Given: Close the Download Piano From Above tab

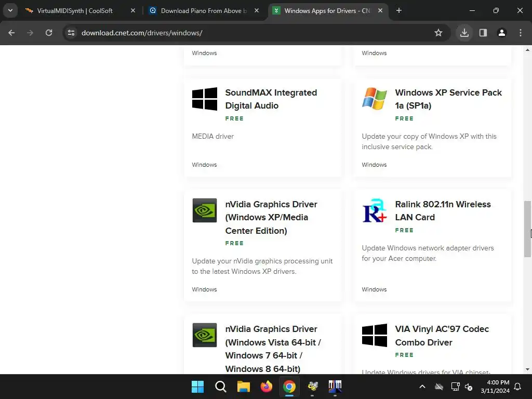Looking at the screenshot, I should pos(257,11).
